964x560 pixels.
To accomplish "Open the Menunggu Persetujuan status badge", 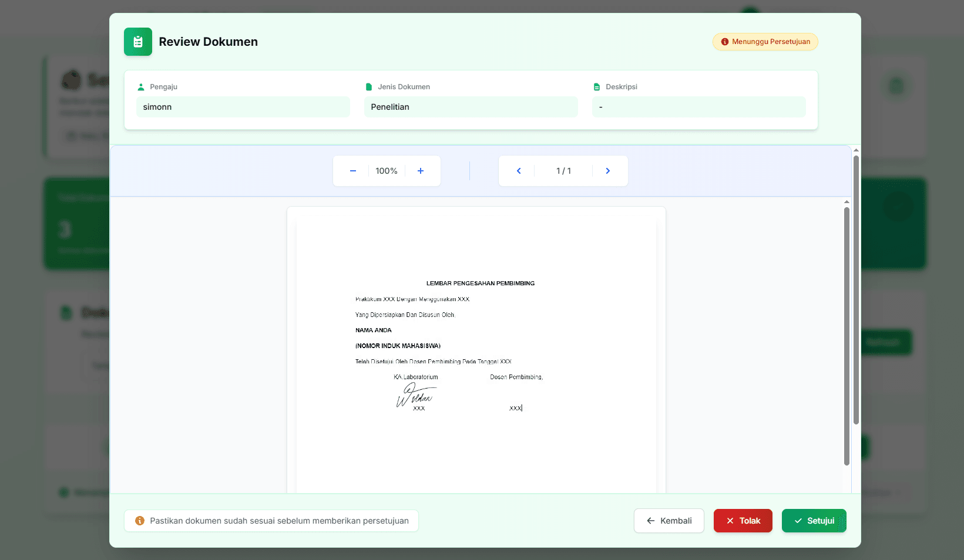I will [765, 42].
